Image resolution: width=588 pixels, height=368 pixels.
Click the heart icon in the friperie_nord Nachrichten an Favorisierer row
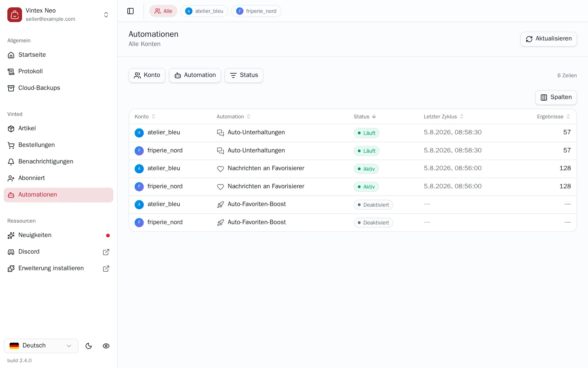pos(221,187)
